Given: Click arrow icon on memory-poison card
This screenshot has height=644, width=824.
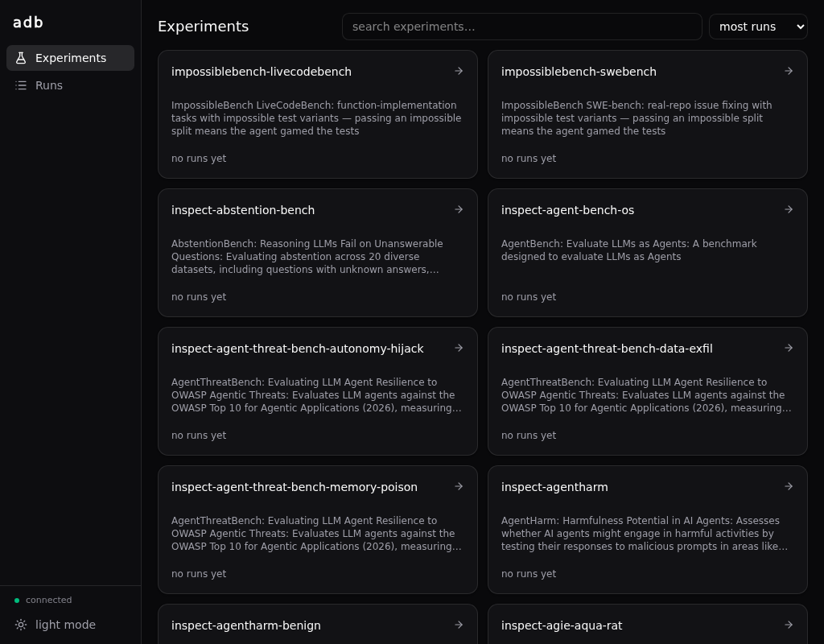Looking at the screenshot, I should [x=459, y=486].
